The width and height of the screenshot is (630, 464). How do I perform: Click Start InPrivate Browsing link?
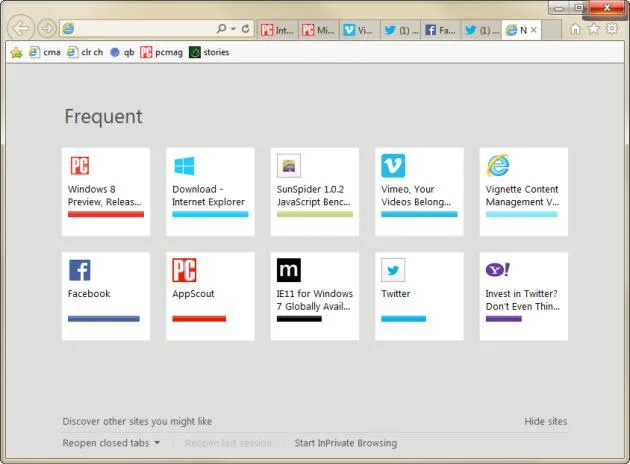point(345,443)
